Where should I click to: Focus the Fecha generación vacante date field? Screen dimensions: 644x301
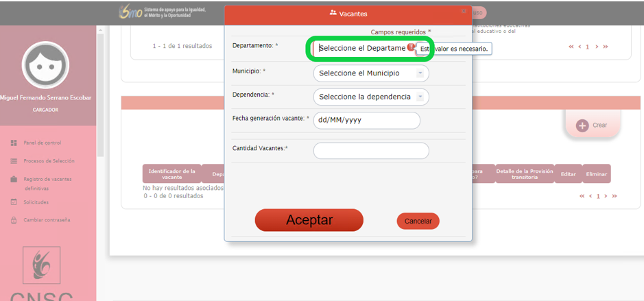click(366, 120)
